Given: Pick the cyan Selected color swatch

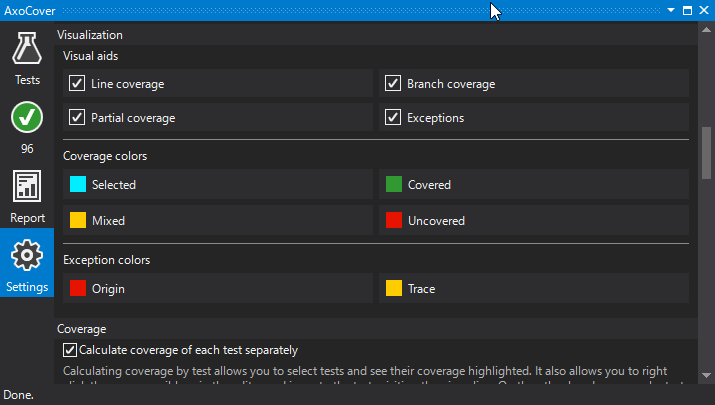Looking at the screenshot, I should [78, 184].
